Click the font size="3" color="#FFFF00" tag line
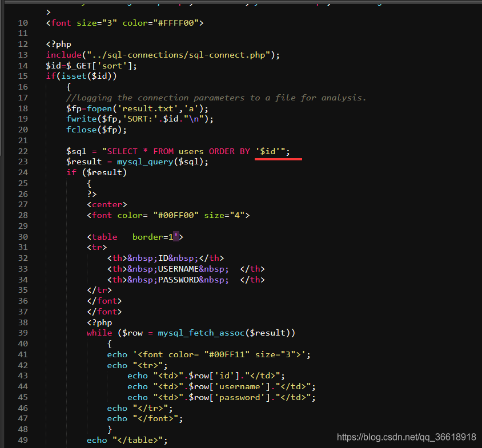This screenshot has height=448, width=482. [x=124, y=23]
